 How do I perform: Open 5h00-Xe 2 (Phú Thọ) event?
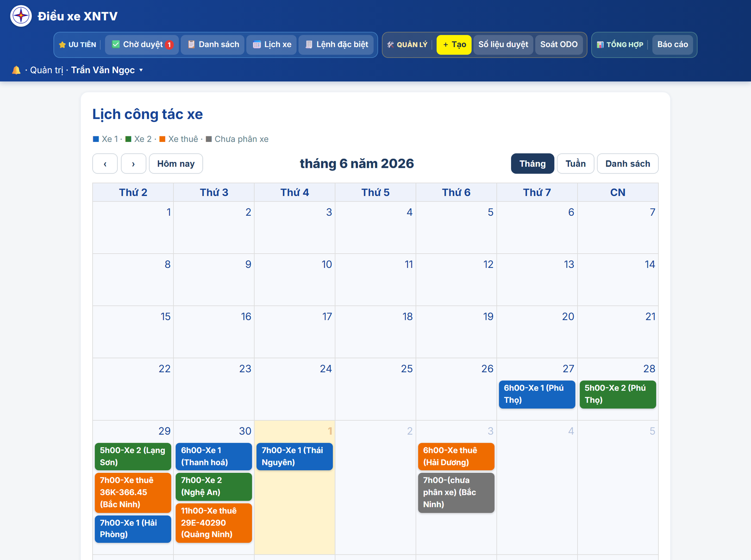pyautogui.click(x=618, y=394)
